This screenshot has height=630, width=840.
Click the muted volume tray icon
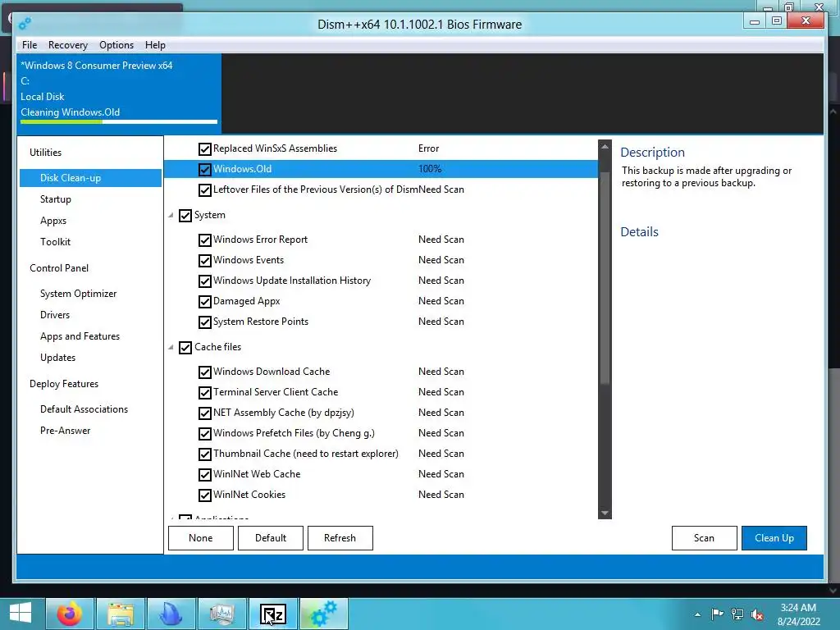[x=757, y=614]
